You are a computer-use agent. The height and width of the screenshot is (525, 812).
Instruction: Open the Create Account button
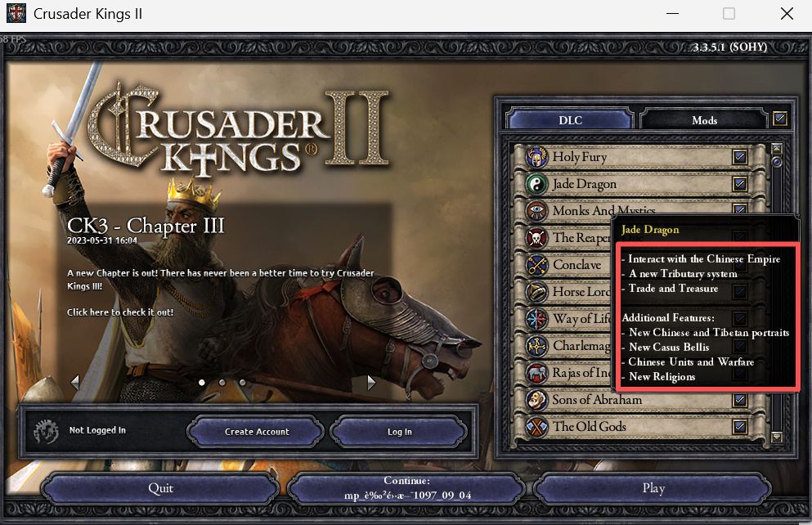pos(256,431)
